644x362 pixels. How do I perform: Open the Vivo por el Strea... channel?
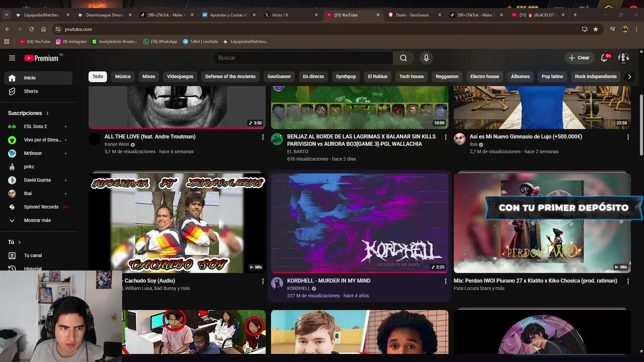39,140
